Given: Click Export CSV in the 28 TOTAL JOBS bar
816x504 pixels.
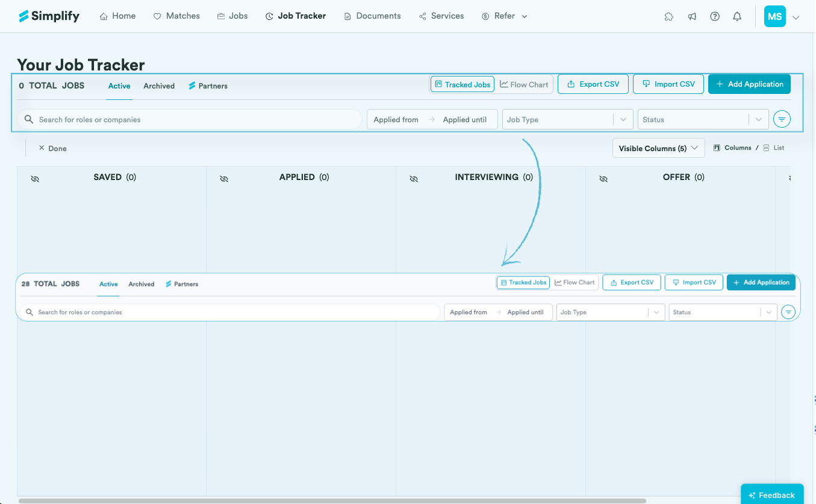Looking at the screenshot, I should point(632,282).
